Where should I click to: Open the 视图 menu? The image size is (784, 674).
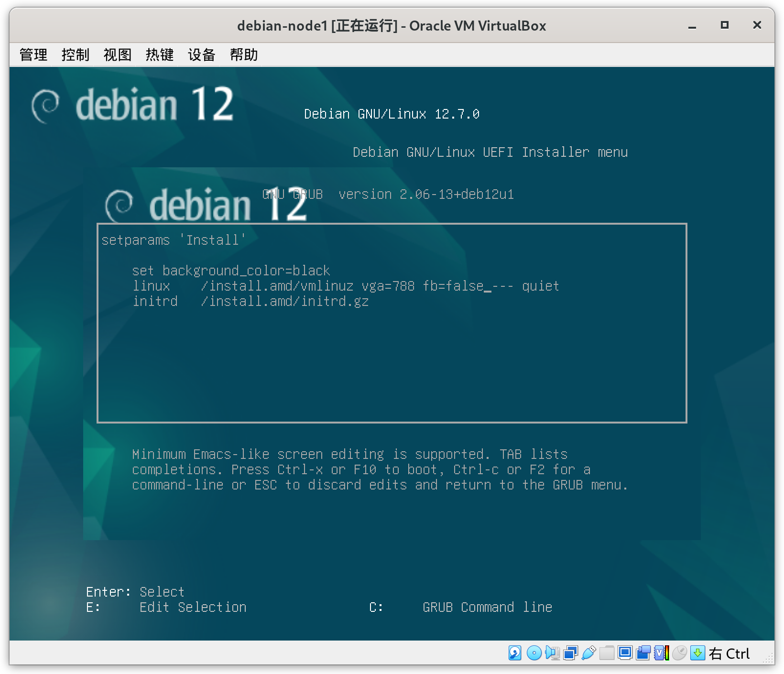point(118,55)
